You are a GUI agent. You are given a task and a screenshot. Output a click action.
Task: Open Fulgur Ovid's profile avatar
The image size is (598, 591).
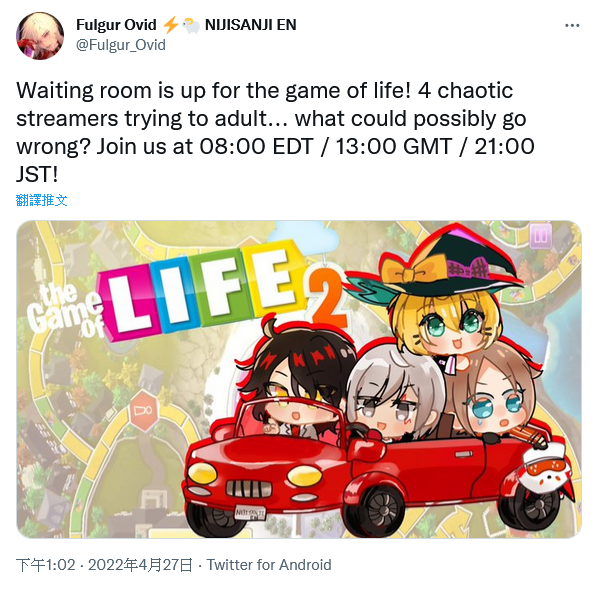(x=40, y=36)
